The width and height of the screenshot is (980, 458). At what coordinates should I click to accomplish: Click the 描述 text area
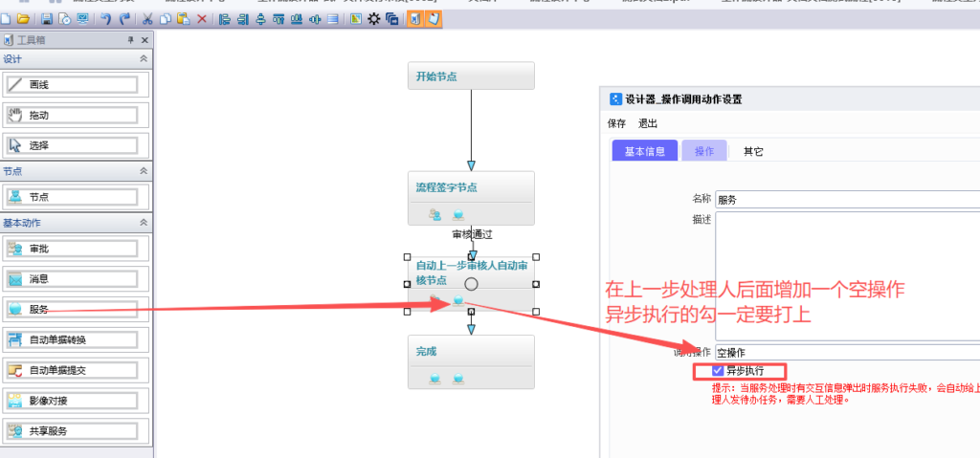coord(848,276)
